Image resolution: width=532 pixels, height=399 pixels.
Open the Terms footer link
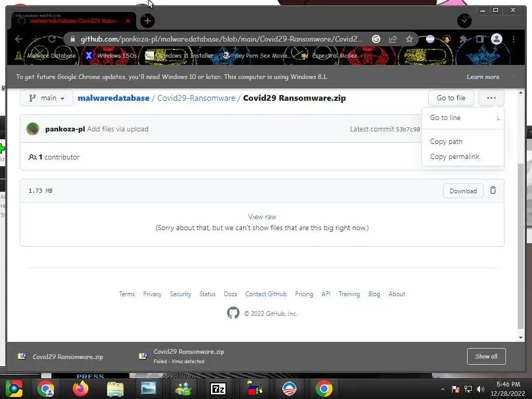tap(127, 294)
